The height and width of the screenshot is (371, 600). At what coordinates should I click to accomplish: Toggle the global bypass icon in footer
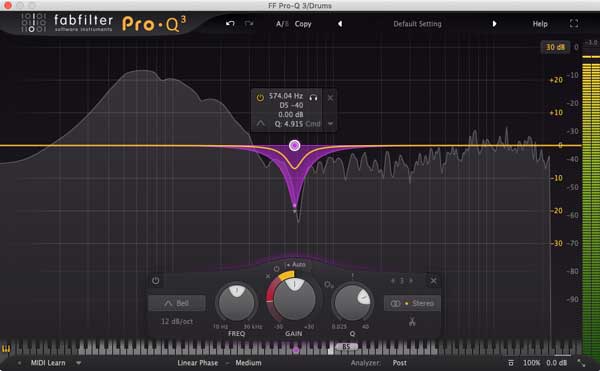(511, 363)
